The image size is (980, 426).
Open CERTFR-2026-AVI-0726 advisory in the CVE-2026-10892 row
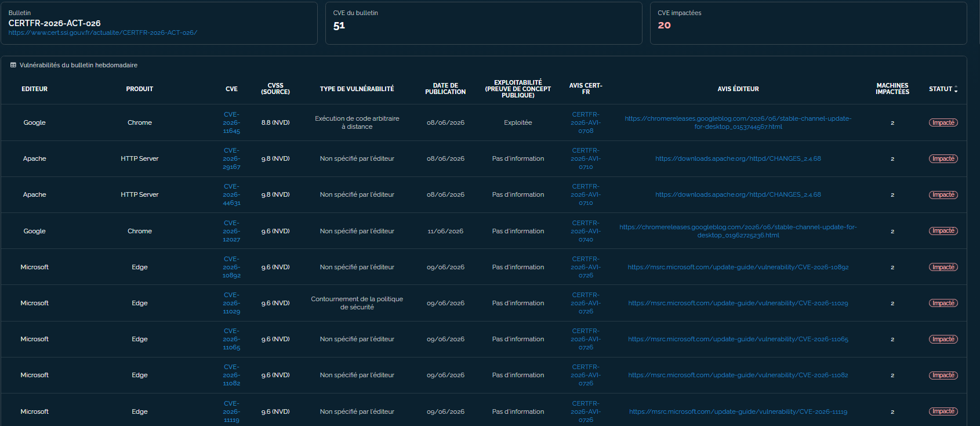pyautogui.click(x=586, y=267)
